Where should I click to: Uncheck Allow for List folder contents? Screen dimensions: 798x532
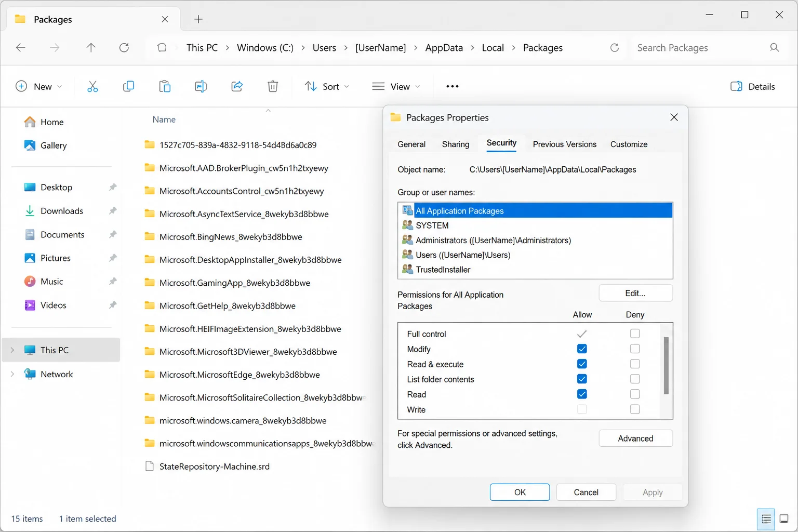coord(582,379)
